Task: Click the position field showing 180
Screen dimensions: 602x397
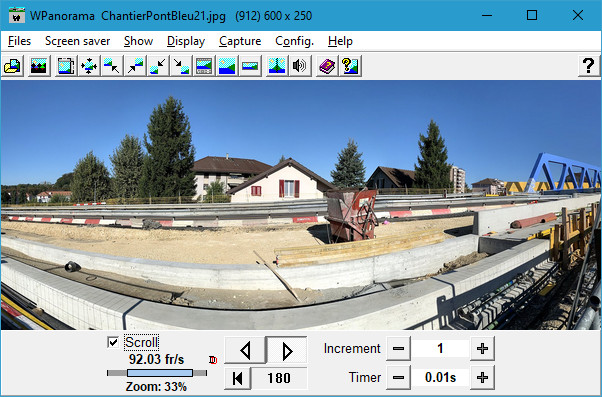Action: point(279,378)
